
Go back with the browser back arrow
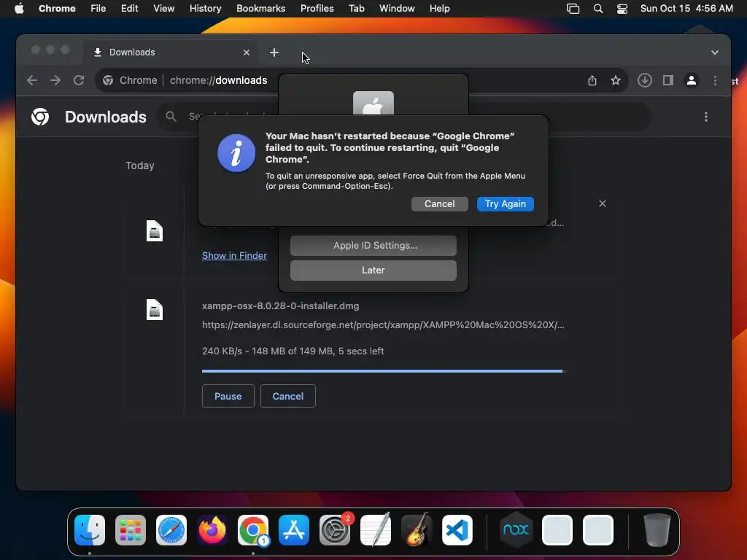32,80
